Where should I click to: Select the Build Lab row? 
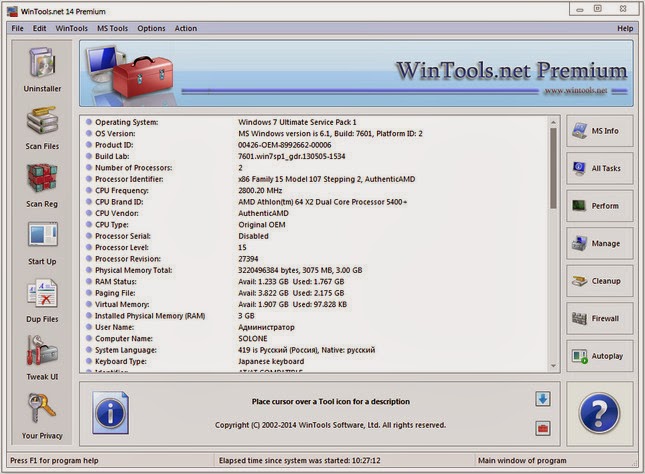tap(316, 156)
